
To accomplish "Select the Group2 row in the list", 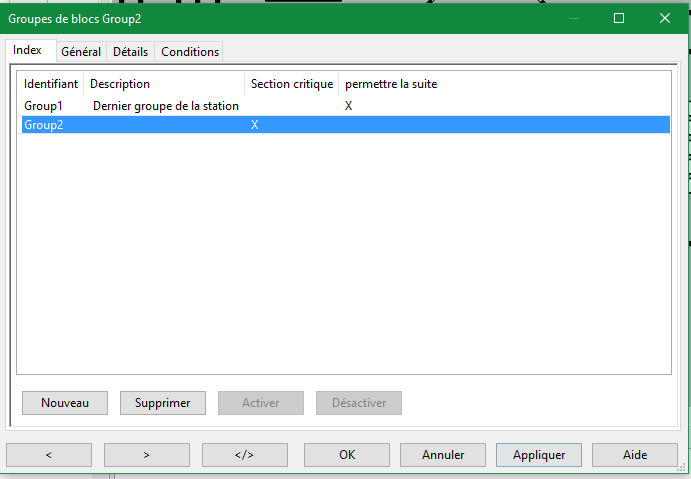I will [x=44, y=125].
